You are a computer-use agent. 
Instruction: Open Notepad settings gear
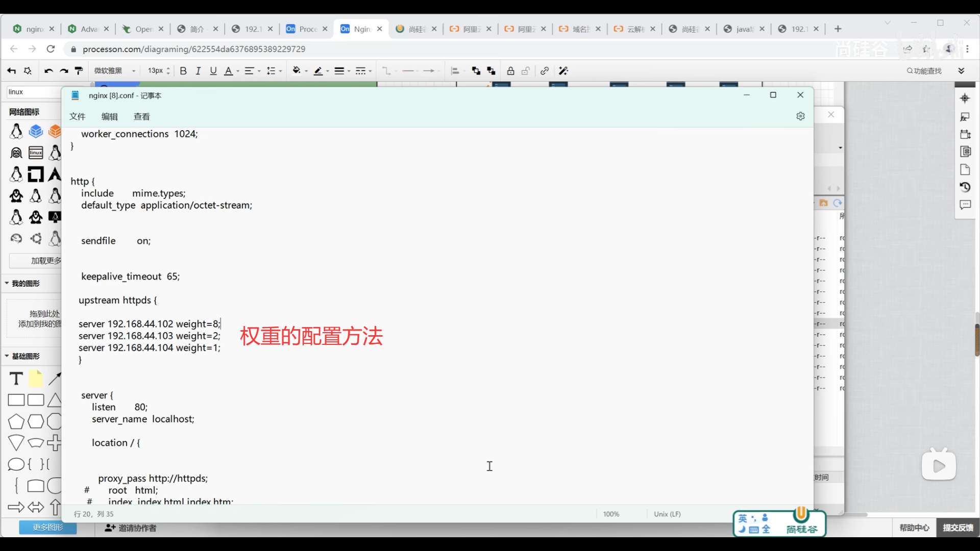pyautogui.click(x=800, y=116)
